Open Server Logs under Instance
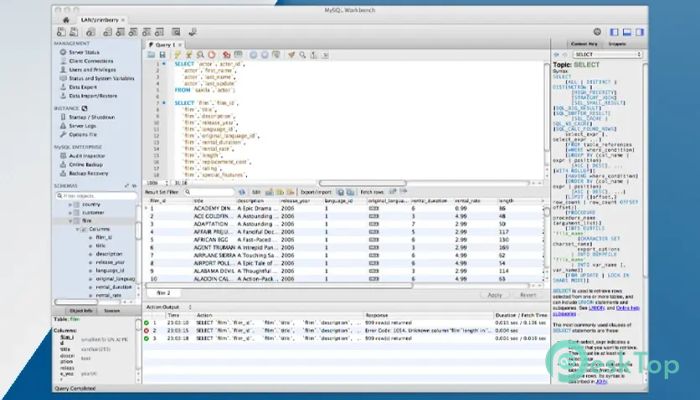Image resolution: width=700 pixels, height=400 pixels. click(82, 126)
